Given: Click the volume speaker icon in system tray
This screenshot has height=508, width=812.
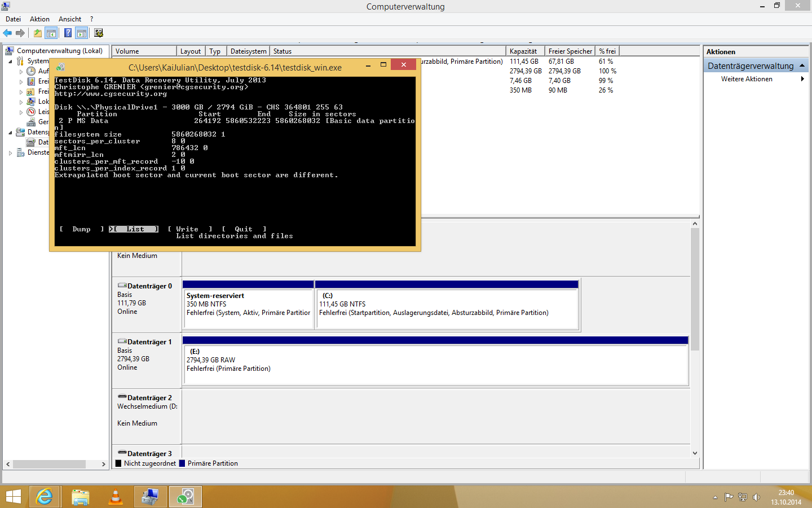Looking at the screenshot, I should click(x=756, y=497).
